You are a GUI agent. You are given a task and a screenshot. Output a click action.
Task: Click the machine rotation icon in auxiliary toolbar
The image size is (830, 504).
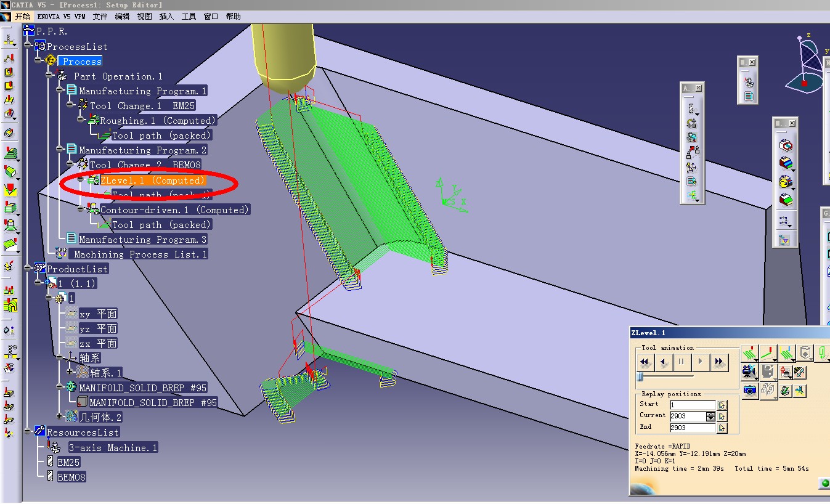coord(692,123)
